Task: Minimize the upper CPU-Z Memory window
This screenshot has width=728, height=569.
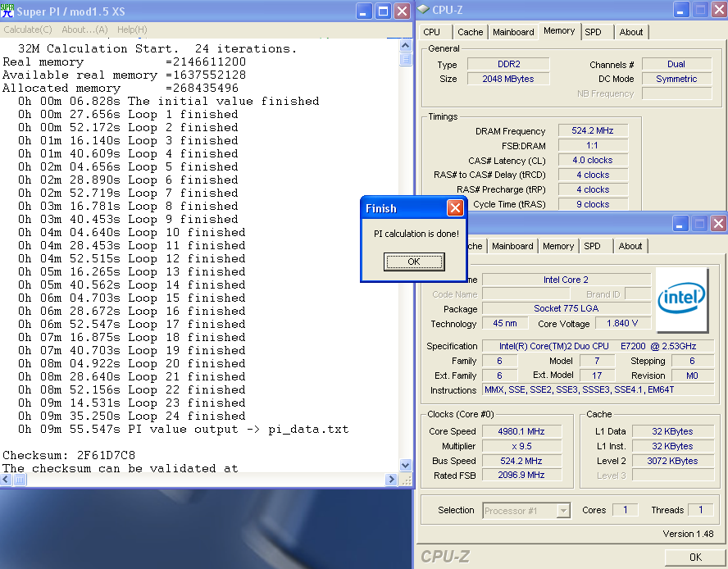Action: tap(680, 10)
